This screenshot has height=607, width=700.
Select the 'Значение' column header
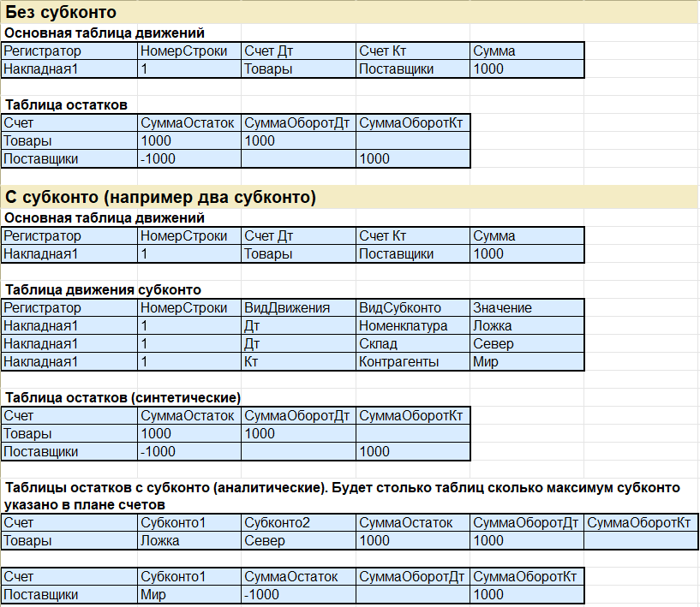pos(527,307)
